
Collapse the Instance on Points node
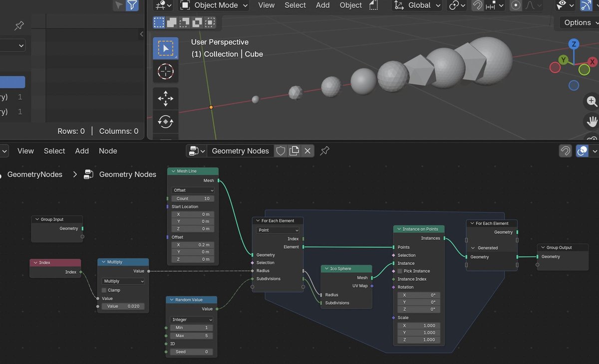pos(398,229)
